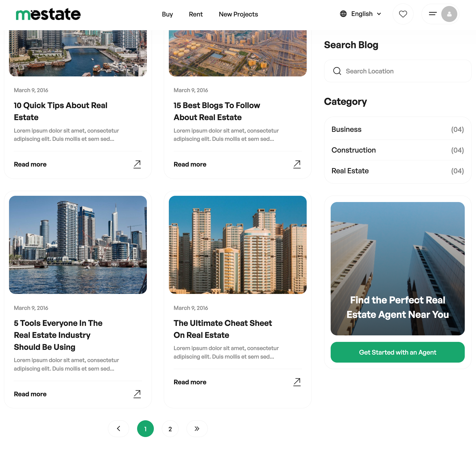Screen dimensions: 476x449
Task: Click the Real Estate count (04)
Action: click(457, 171)
